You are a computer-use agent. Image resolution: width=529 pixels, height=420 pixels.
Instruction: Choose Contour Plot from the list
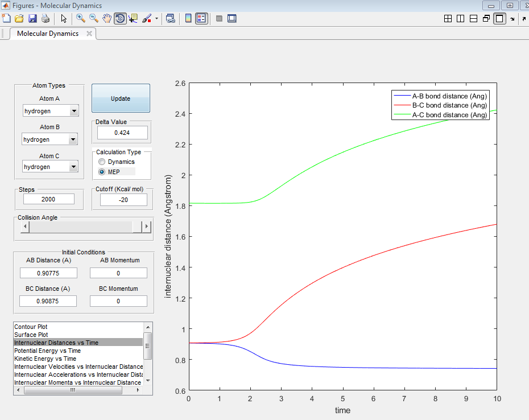click(x=31, y=327)
